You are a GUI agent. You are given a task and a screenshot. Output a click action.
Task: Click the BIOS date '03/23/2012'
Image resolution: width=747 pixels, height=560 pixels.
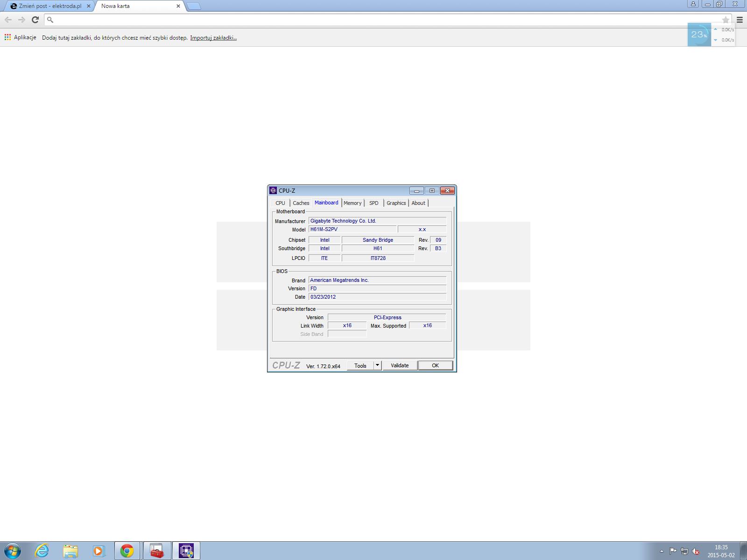[x=377, y=297]
